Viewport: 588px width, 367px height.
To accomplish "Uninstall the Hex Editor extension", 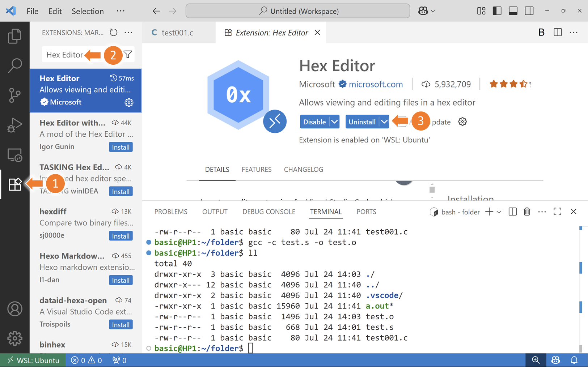I will pos(362,122).
